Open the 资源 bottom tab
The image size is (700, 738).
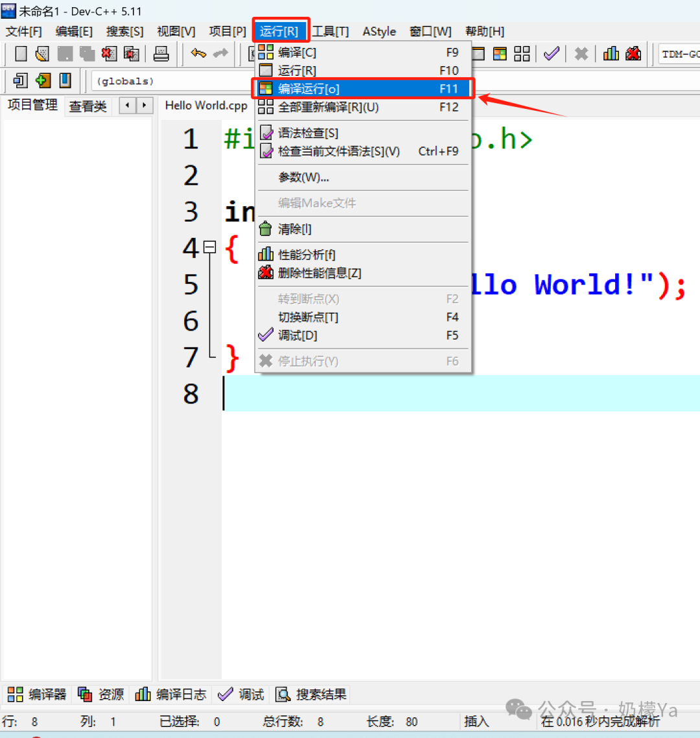[x=100, y=694]
